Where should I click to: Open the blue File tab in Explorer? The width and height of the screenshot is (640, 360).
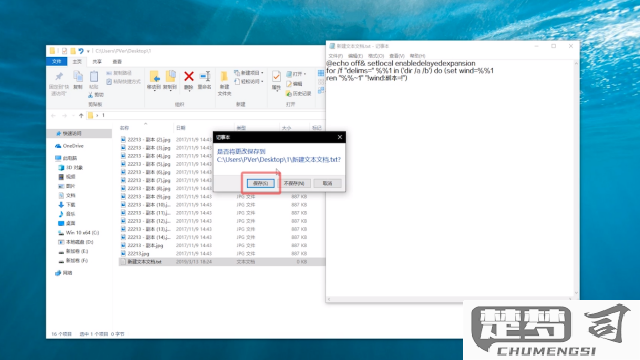tap(57, 62)
